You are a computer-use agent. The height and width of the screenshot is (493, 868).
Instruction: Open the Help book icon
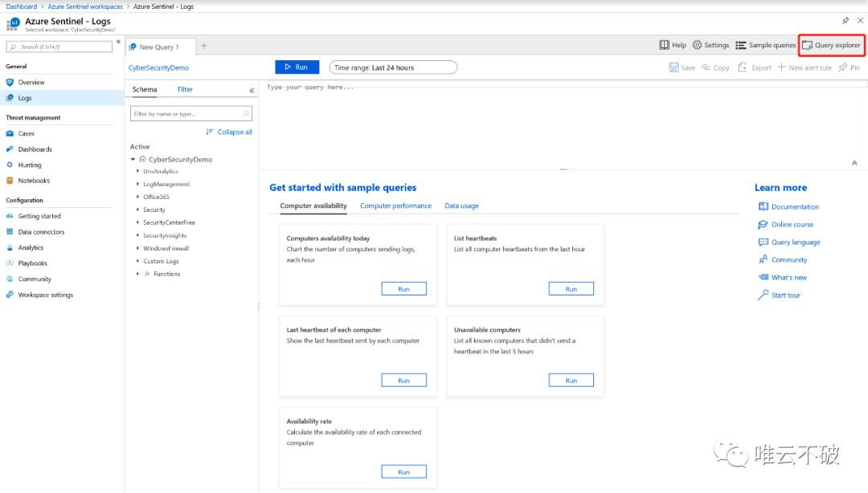[x=665, y=45]
